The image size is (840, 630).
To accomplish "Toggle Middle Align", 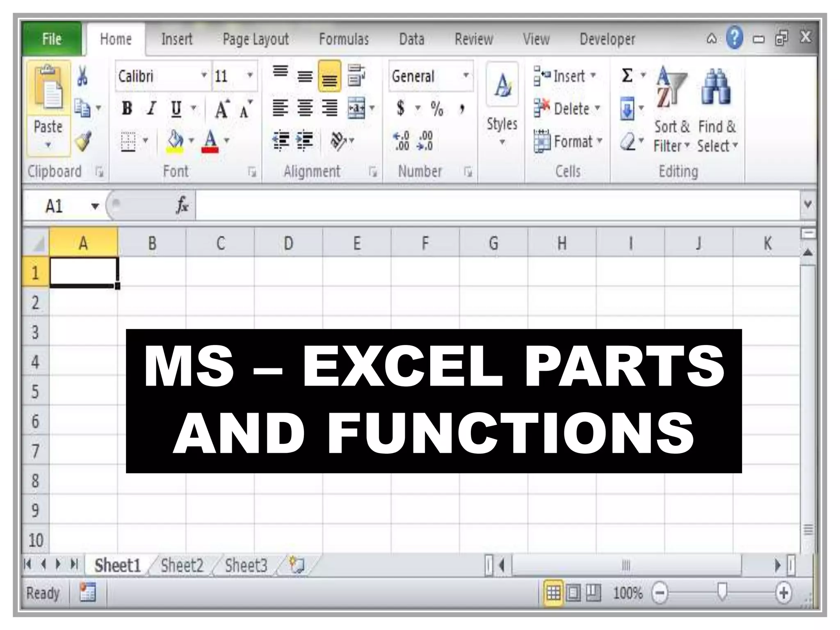I will [x=305, y=76].
